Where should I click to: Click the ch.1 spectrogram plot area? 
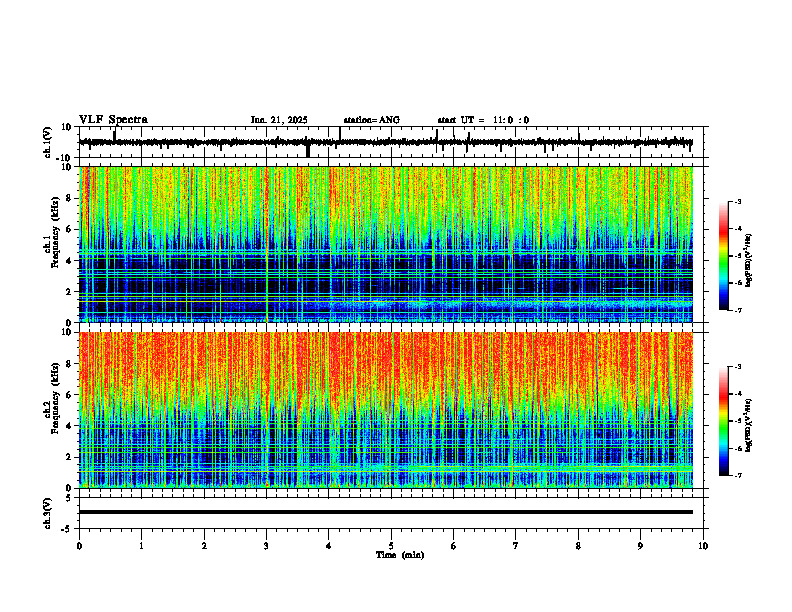385,244
